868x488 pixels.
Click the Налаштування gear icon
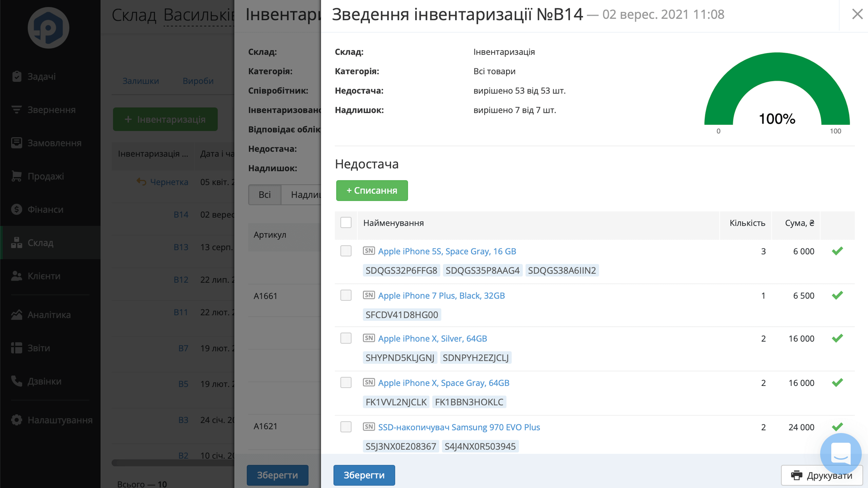[16, 420]
